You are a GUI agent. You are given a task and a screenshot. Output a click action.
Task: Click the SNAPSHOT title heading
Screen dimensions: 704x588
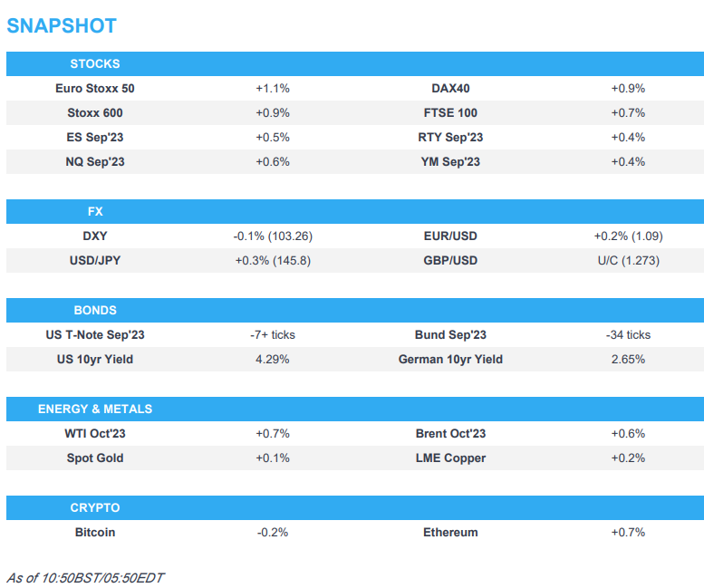(62, 25)
